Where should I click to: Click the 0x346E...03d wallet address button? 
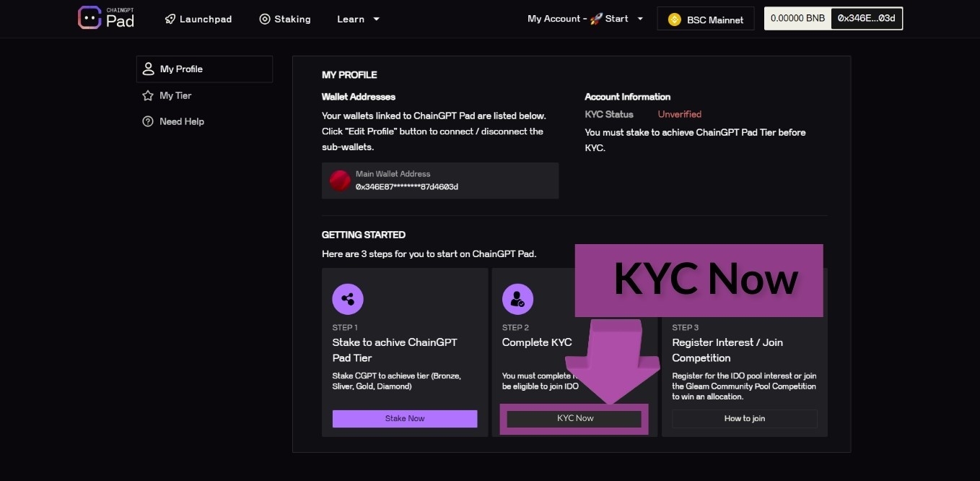pyautogui.click(x=866, y=19)
